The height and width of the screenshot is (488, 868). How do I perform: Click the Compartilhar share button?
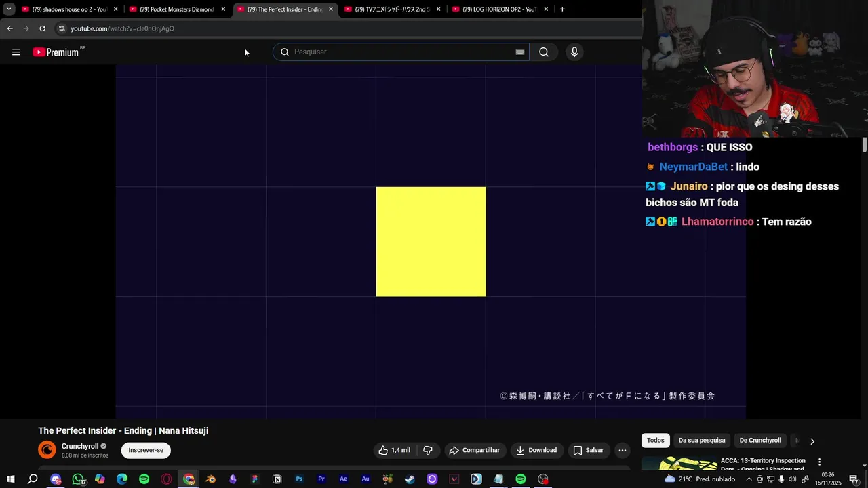point(475,450)
